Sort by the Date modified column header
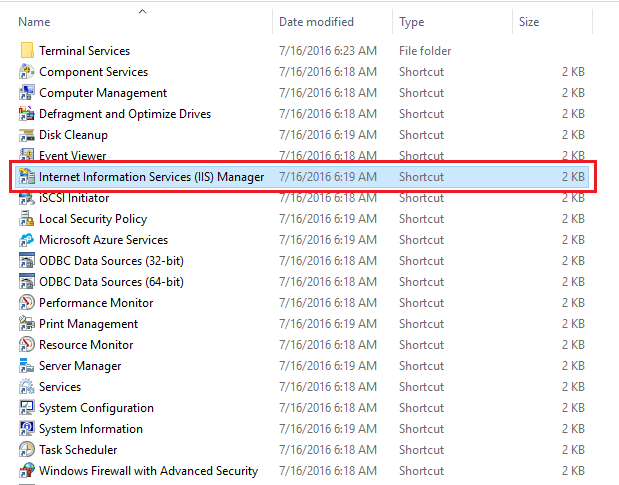Viewport: 619px width, 485px height. pos(316,22)
